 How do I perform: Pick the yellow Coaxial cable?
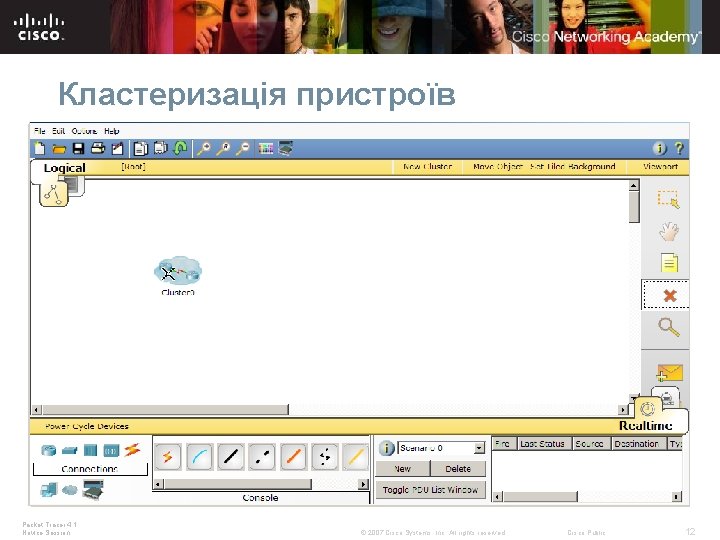pos(355,457)
